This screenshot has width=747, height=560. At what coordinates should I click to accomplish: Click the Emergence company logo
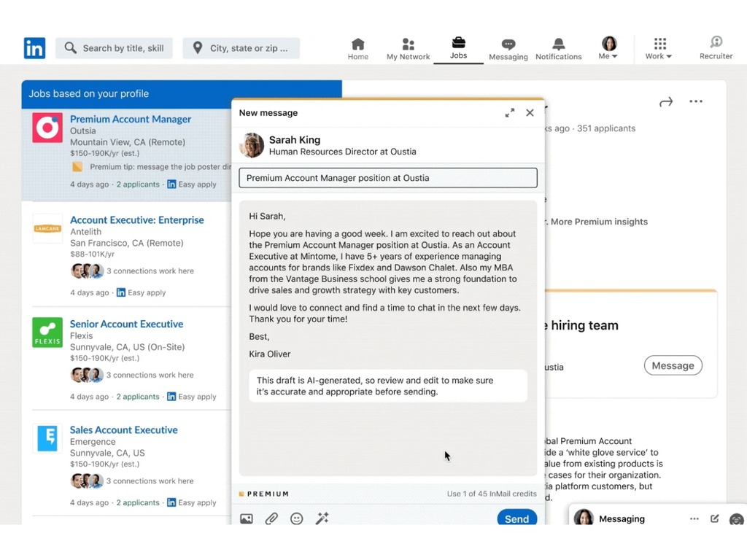click(x=47, y=438)
